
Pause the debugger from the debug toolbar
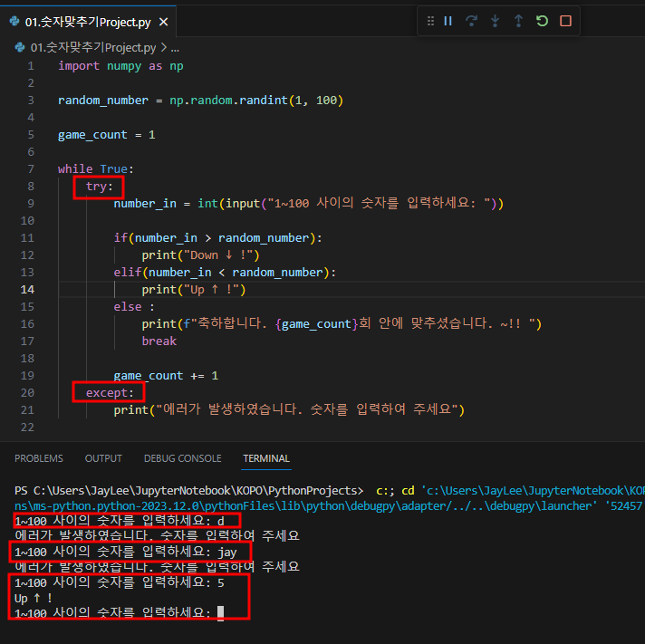pyautogui.click(x=448, y=21)
